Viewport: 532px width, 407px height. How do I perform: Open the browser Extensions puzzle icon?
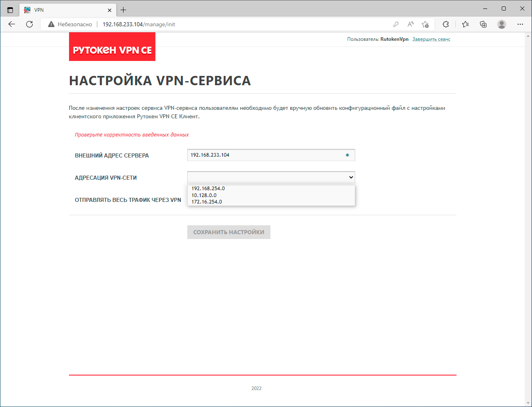tap(446, 24)
